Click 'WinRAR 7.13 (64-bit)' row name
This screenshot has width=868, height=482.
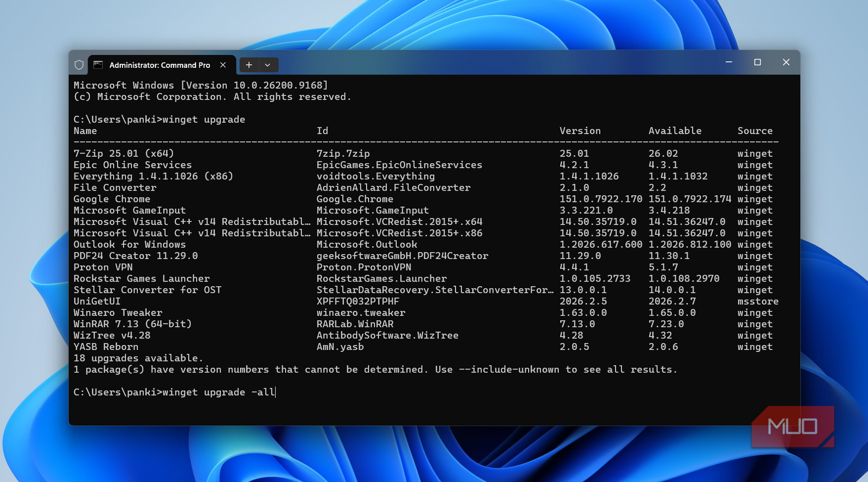(x=133, y=324)
